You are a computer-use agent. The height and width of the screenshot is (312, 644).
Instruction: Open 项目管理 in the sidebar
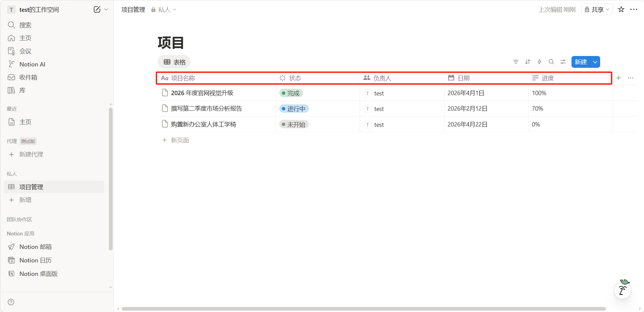(x=31, y=187)
